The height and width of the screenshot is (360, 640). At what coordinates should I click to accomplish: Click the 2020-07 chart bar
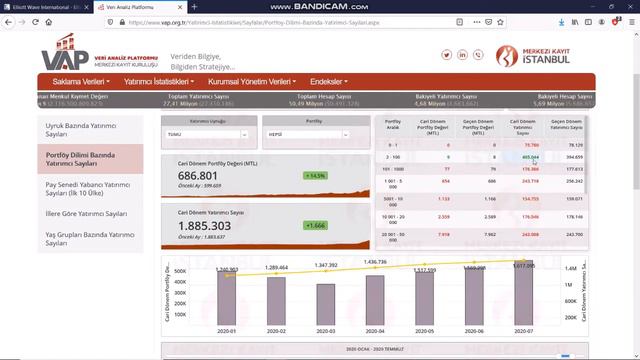524,293
